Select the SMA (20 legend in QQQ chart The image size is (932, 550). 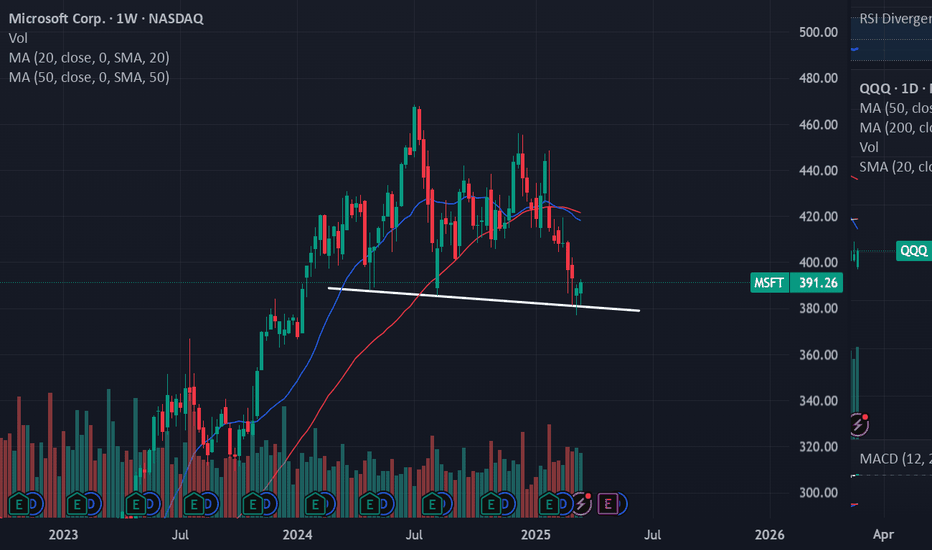tap(895, 166)
